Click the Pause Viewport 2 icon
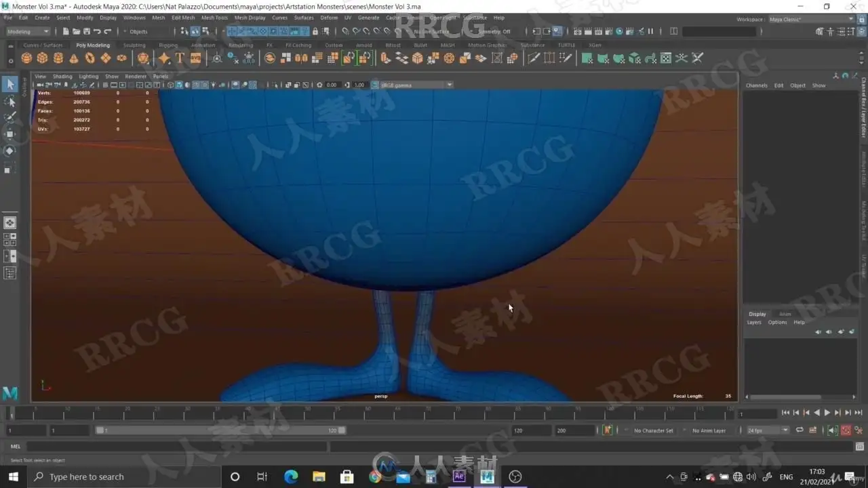The height and width of the screenshot is (488, 868). click(x=650, y=31)
